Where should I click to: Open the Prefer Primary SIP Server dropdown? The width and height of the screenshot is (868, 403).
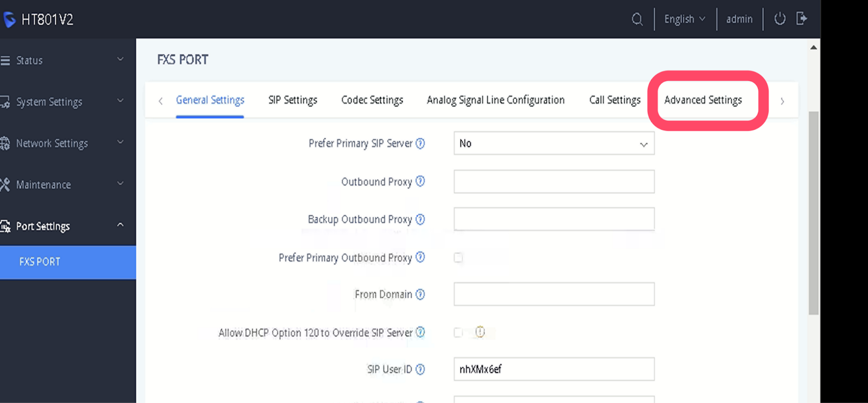554,144
